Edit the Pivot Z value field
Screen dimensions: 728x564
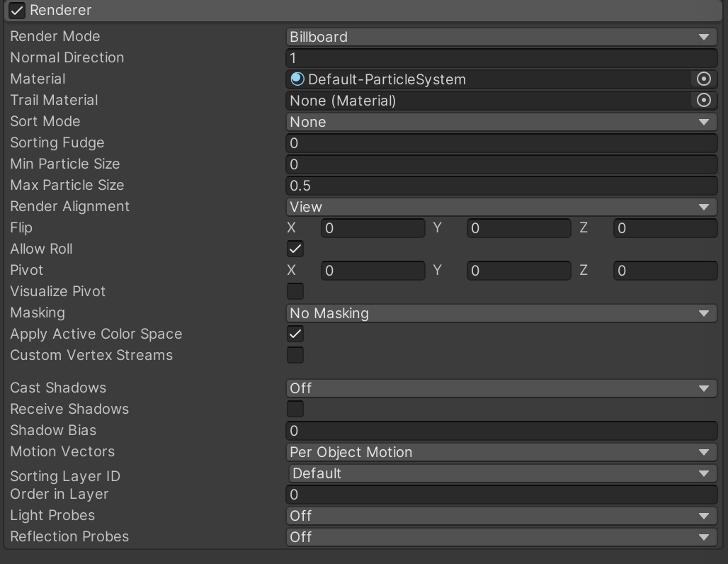(x=664, y=270)
